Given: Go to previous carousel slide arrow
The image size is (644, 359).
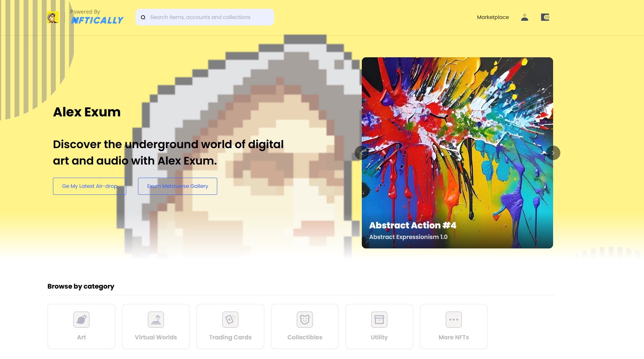Looking at the screenshot, I should coord(361,153).
